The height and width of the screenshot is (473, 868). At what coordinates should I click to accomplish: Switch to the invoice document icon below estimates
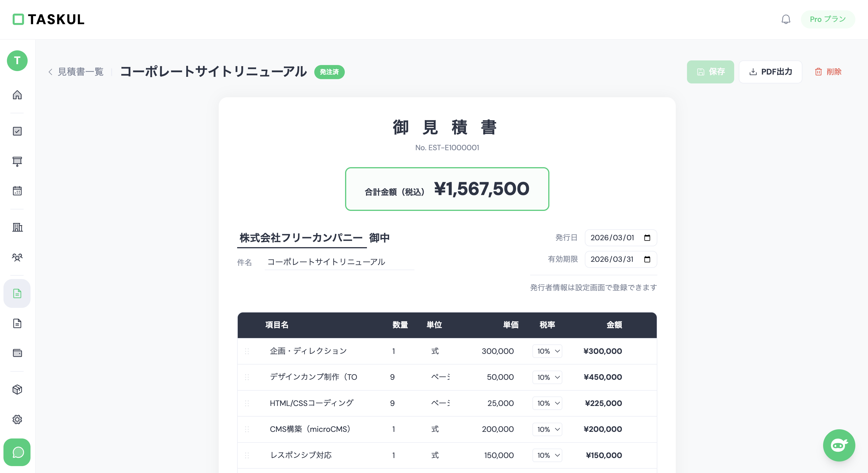(17, 323)
